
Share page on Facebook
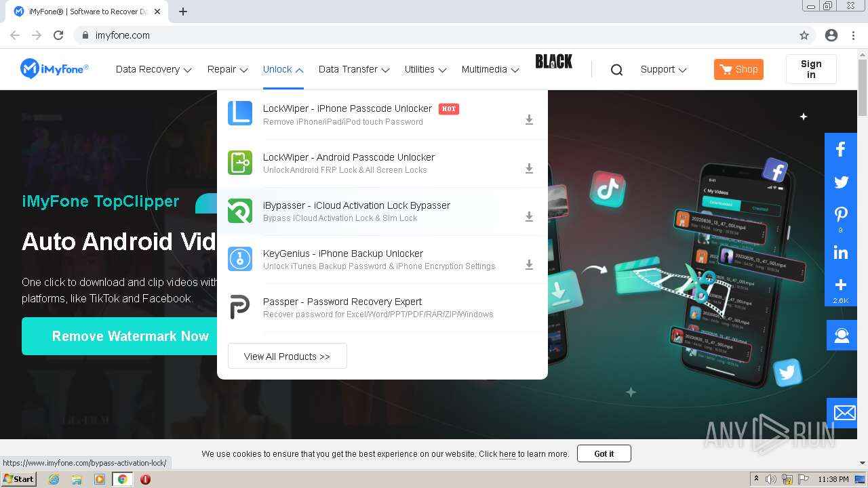(841, 149)
